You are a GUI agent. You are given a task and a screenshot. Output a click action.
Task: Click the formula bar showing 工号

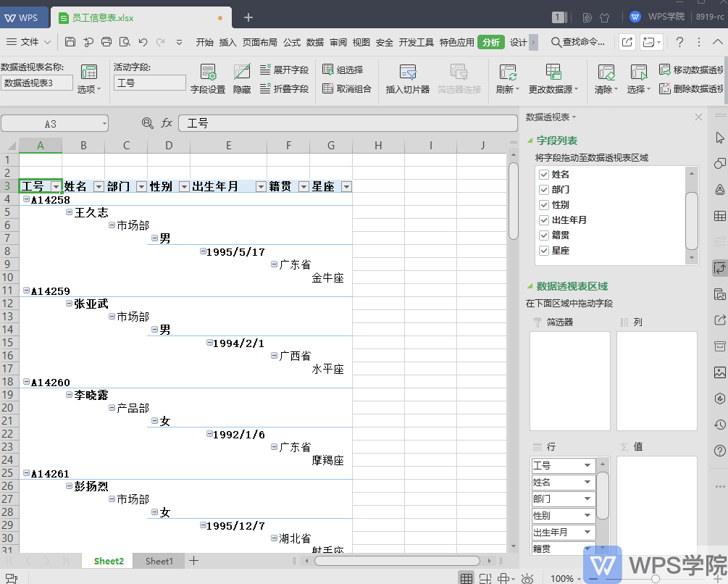[x=348, y=123]
